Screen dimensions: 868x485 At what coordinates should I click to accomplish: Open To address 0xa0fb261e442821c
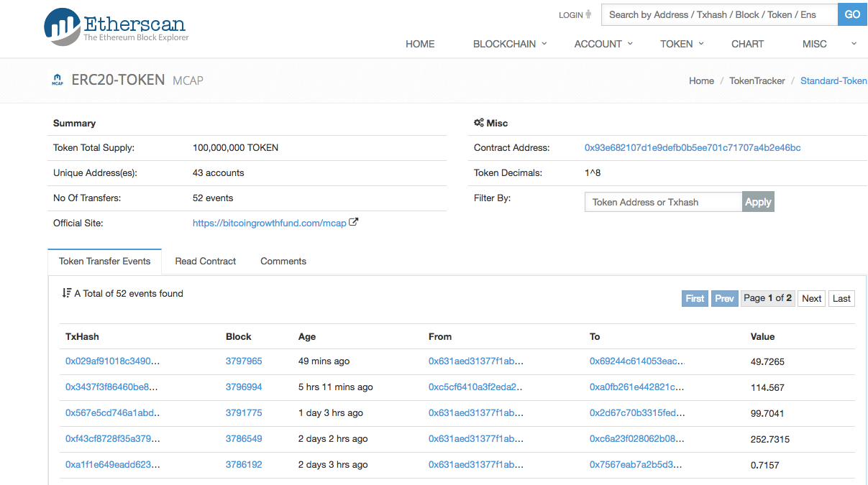[637, 387]
